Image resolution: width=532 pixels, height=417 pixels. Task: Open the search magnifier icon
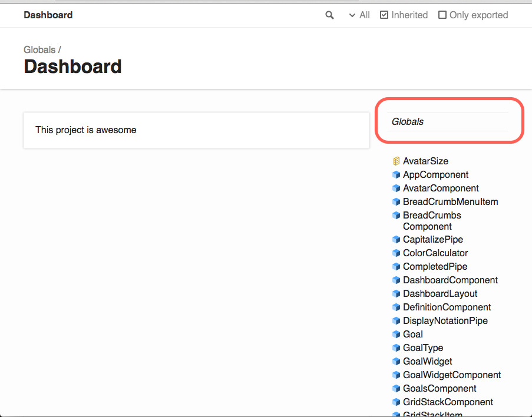click(329, 15)
